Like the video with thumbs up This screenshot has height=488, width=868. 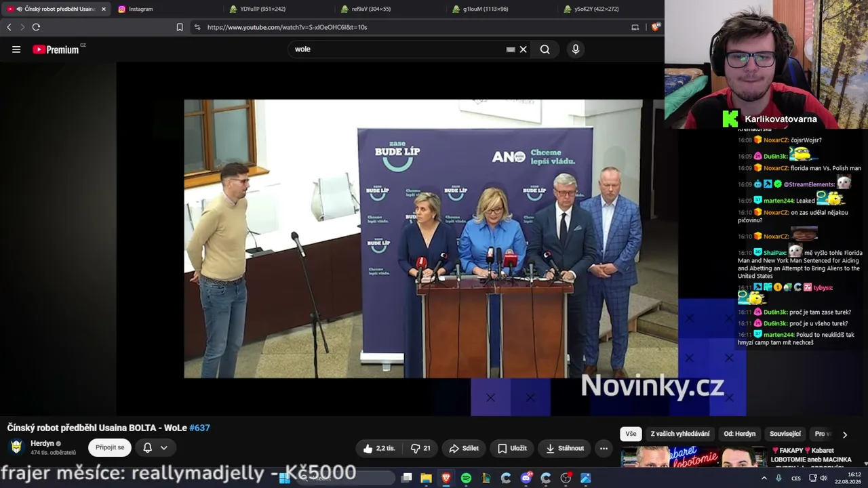coord(378,448)
